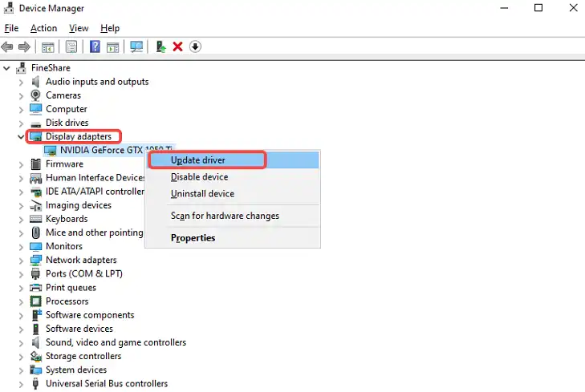Choose Uninstall device in context menu
Screen dimensions: 585x392
point(233,194)
